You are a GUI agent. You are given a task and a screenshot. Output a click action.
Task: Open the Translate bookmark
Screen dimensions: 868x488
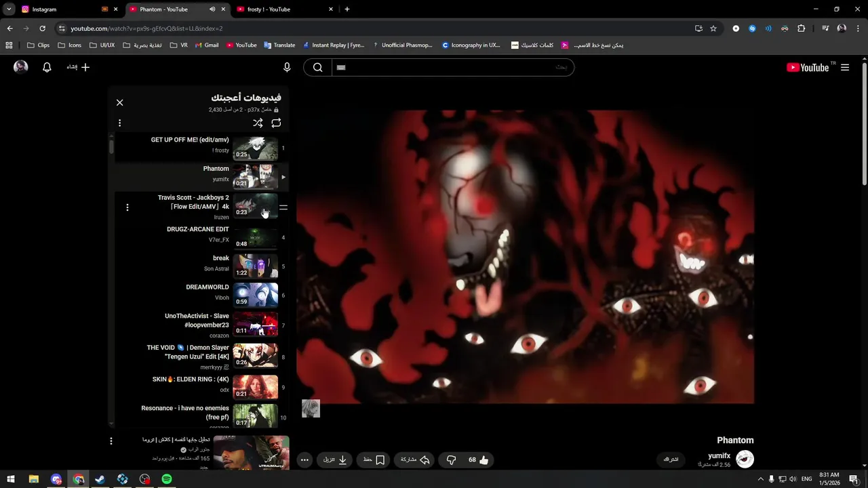(x=279, y=45)
